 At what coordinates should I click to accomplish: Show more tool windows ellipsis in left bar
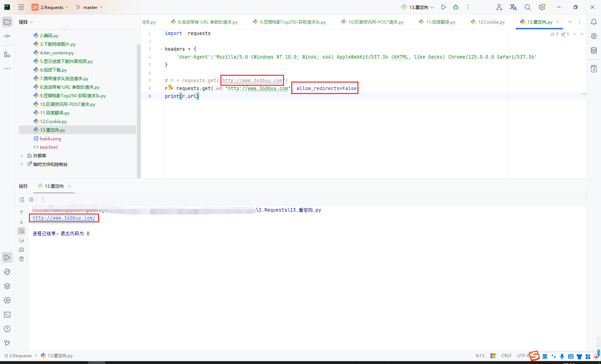point(7,68)
